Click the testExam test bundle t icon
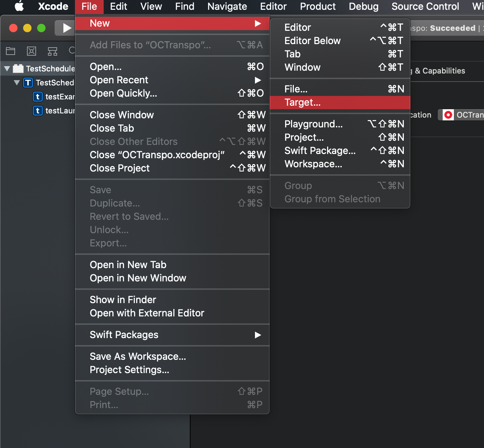Viewport: 484px width, 448px height. pyautogui.click(x=37, y=97)
